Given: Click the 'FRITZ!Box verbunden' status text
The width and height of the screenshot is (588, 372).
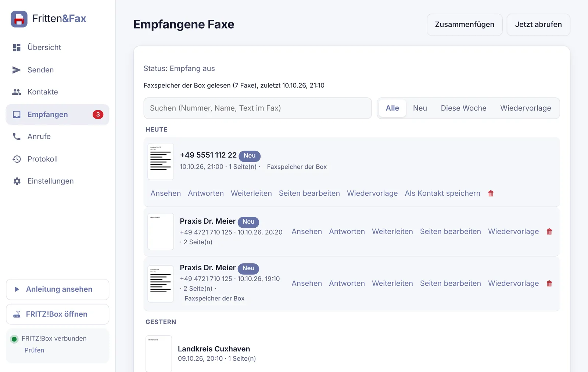Looking at the screenshot, I should tap(54, 339).
